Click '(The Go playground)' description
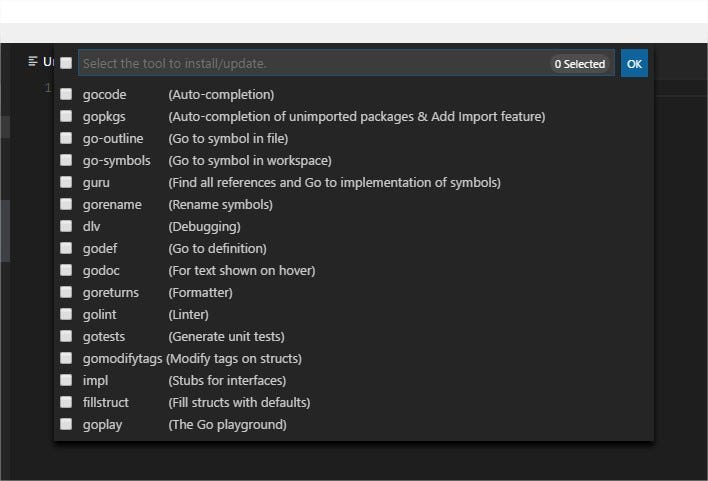Image resolution: width=708 pixels, height=481 pixels. 227,425
